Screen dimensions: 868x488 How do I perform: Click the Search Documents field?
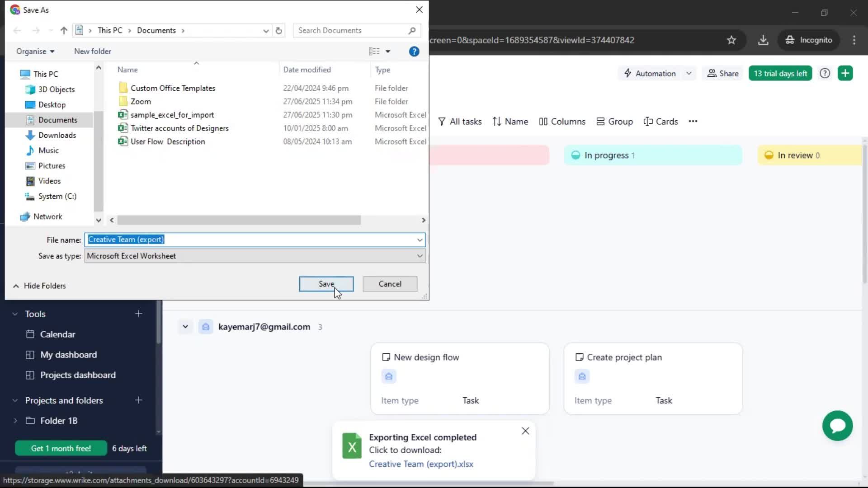click(x=357, y=30)
